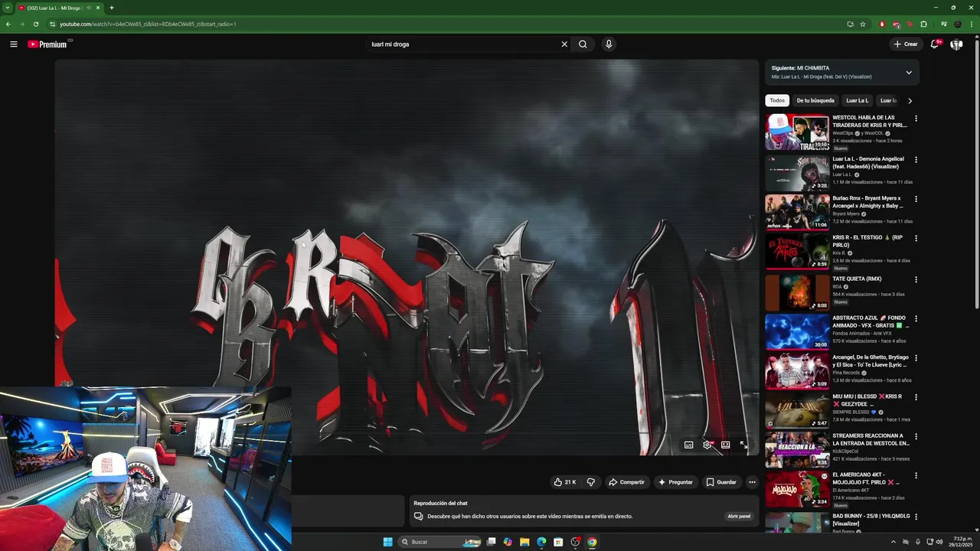This screenshot has height=551, width=980.
Task: Select the first Luar La L chip
Action: pos(857,100)
